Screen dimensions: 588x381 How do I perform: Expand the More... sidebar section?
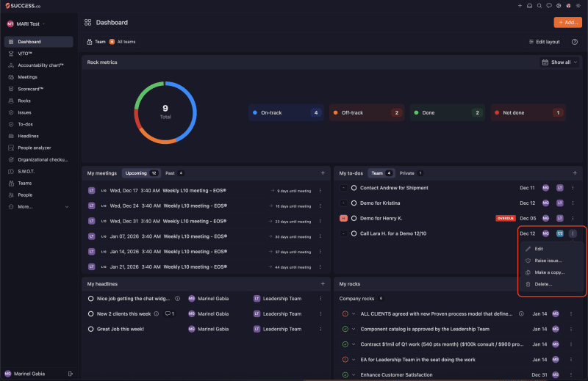click(x=38, y=207)
